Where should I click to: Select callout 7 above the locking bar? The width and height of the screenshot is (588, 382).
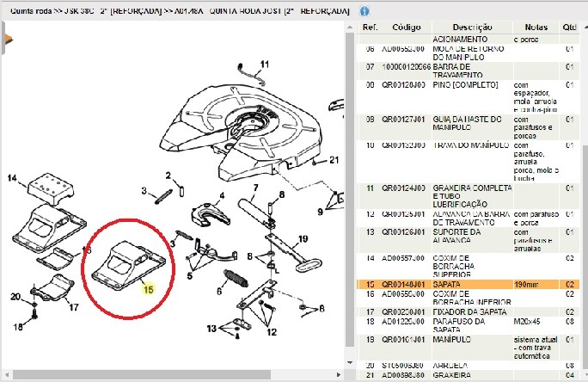[x=255, y=187]
